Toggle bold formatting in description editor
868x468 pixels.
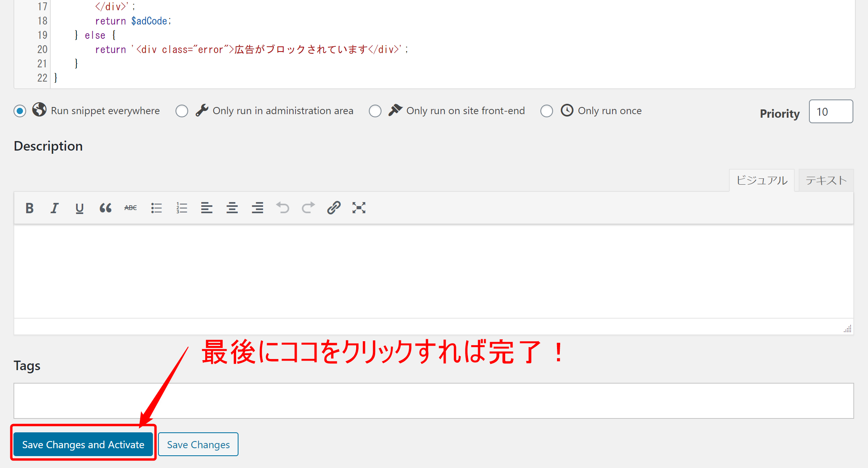coord(29,208)
